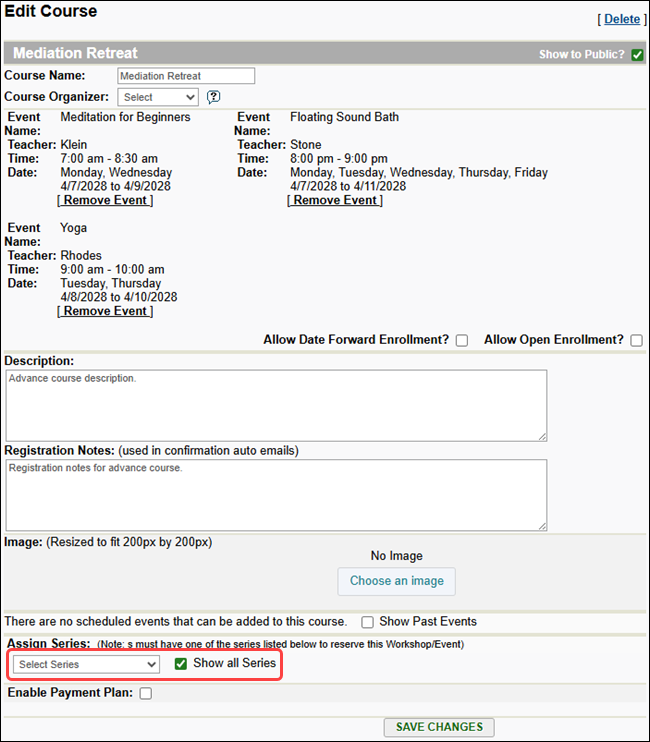Viewport: 650px width, 742px height.
Task: Click the time '9:00 am - 10:00 am'
Action: click(112, 269)
